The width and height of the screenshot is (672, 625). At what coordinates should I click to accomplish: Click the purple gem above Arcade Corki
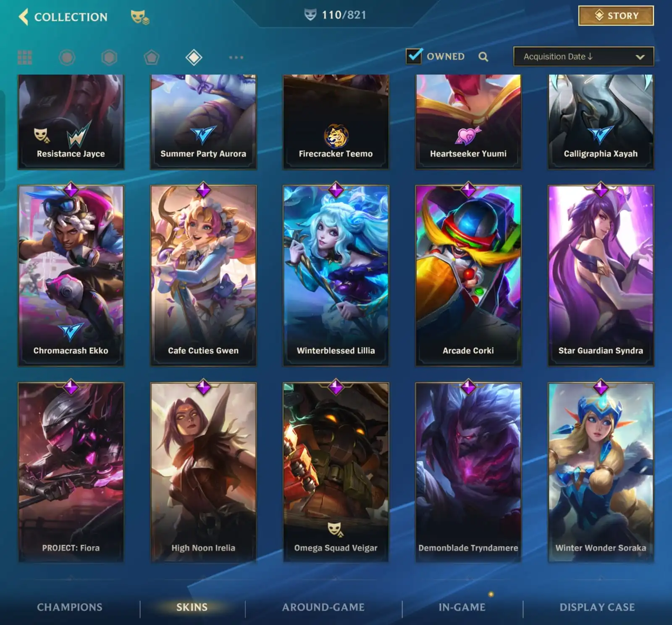(468, 190)
